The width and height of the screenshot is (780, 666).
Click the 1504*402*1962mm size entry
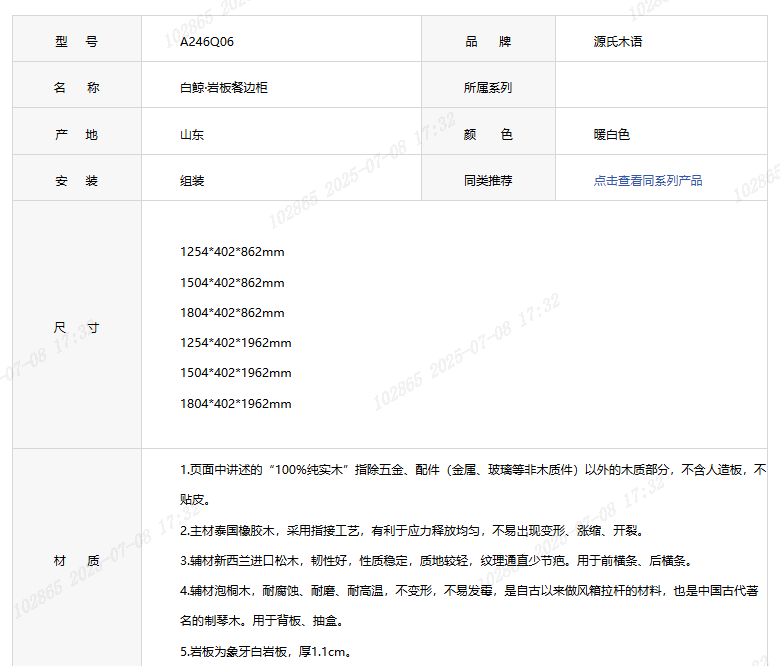tap(235, 373)
